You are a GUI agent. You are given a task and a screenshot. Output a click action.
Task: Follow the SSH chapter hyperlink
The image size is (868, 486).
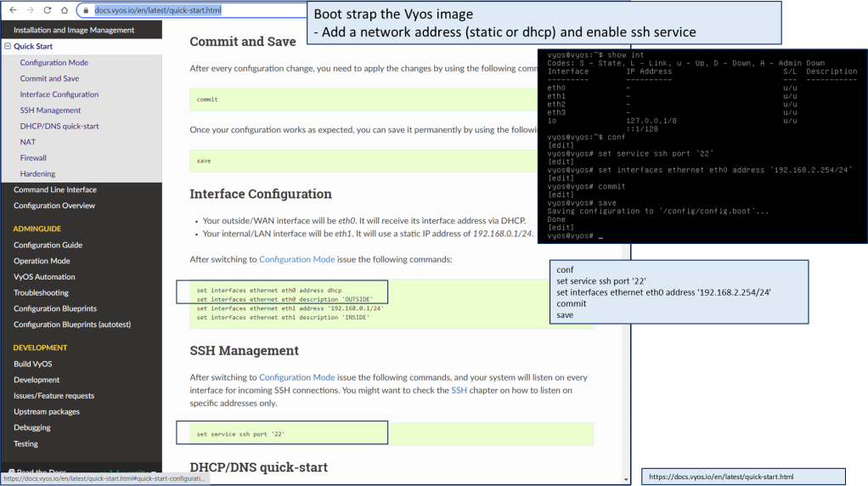459,391
